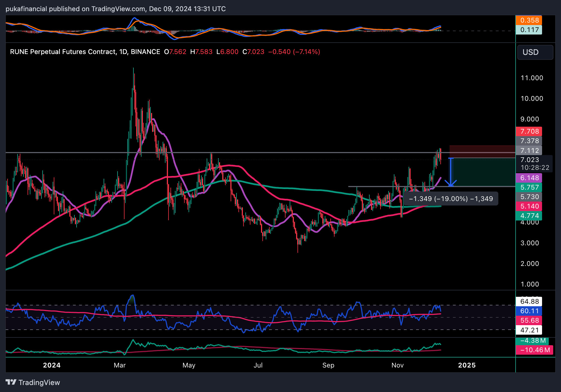Click the blue downward measurement arrow
Image resolution: width=561 pixels, height=392 pixels.
click(x=450, y=172)
